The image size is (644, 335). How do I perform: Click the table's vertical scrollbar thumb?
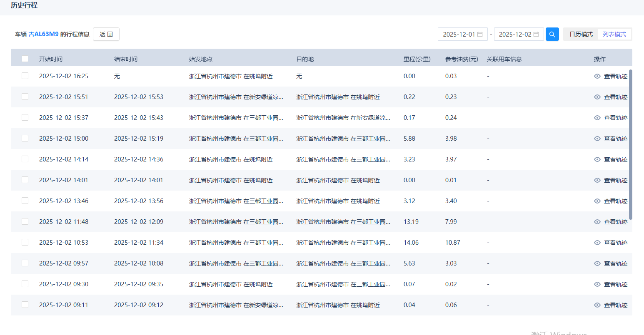[x=630, y=144]
